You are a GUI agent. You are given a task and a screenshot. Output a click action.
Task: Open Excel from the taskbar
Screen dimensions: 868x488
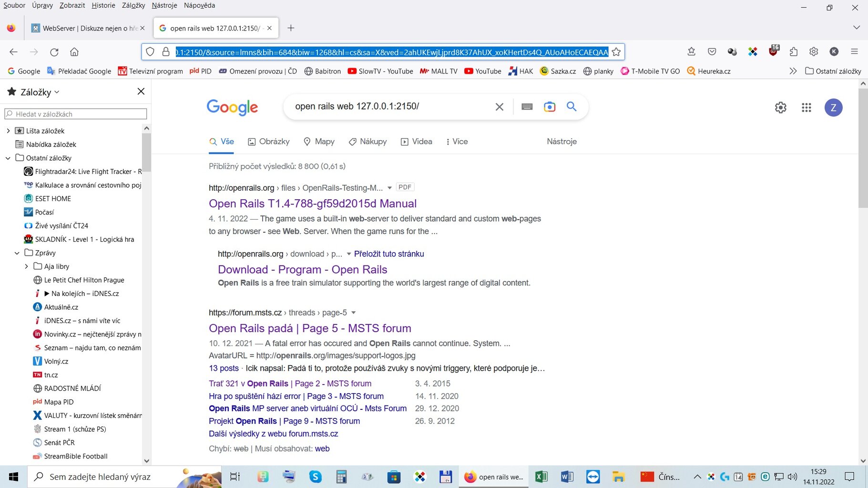click(x=541, y=477)
